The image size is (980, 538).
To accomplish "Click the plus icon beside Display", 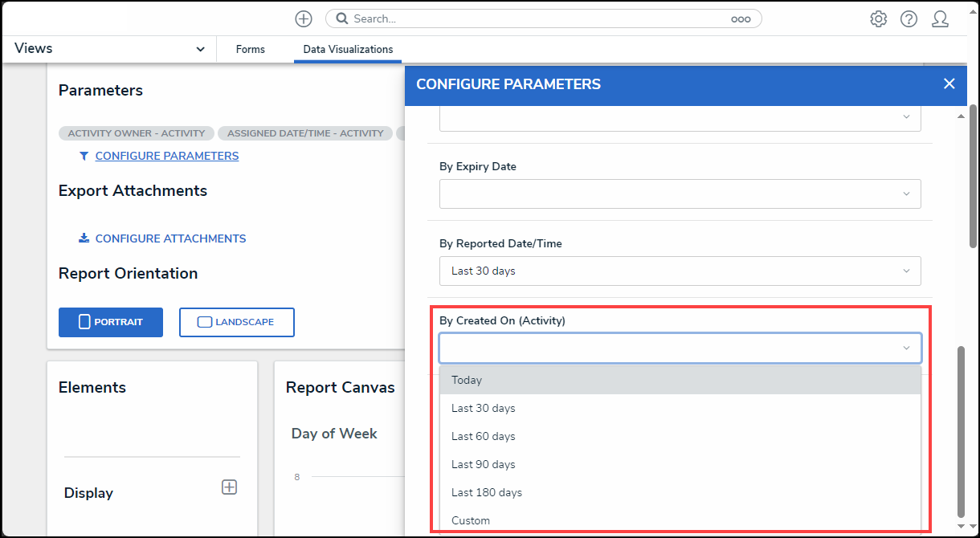I will [229, 487].
